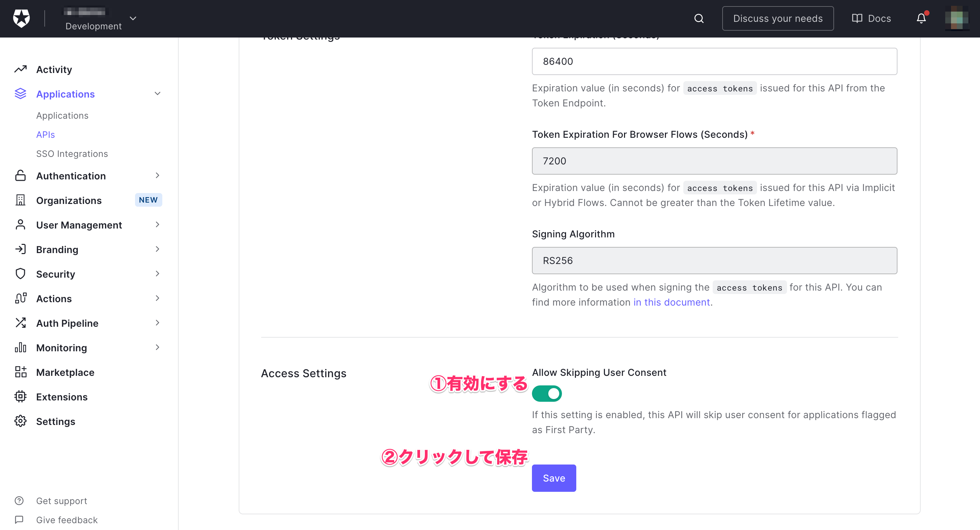Open SSO Integrations submenu item
This screenshot has width=980, height=530.
coord(72,153)
